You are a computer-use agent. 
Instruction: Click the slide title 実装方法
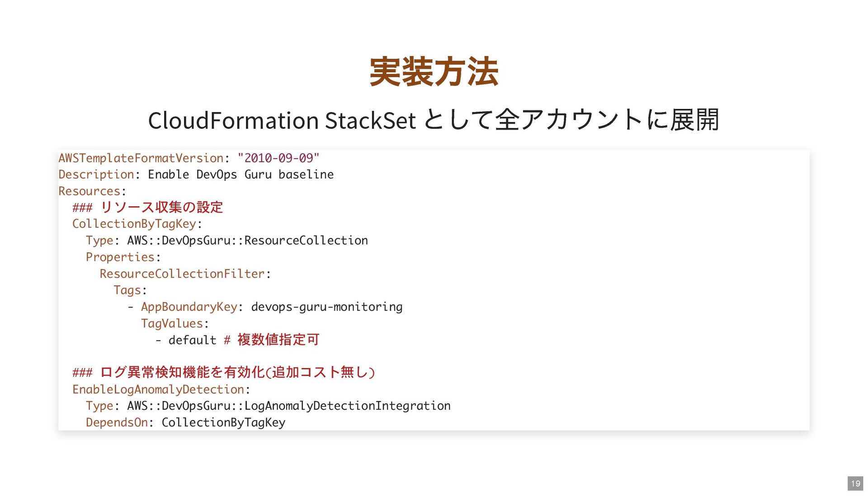click(434, 72)
